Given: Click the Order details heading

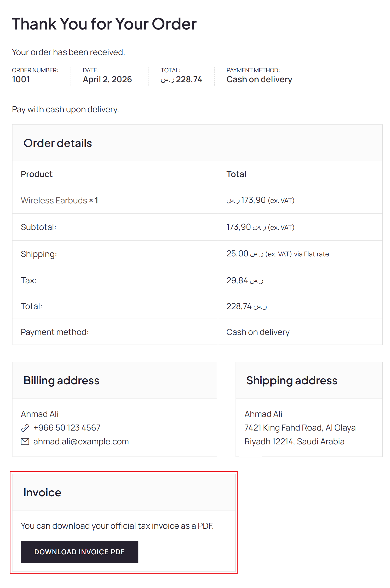Looking at the screenshot, I should [58, 143].
